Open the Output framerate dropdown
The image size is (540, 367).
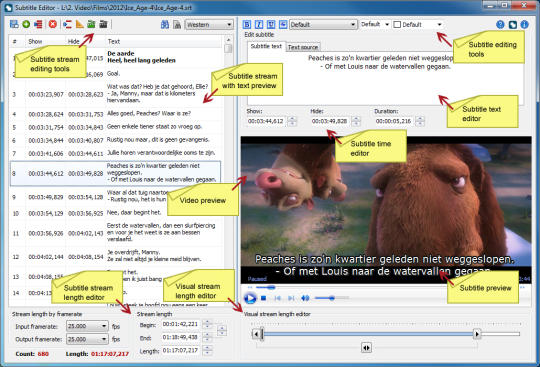87,339
